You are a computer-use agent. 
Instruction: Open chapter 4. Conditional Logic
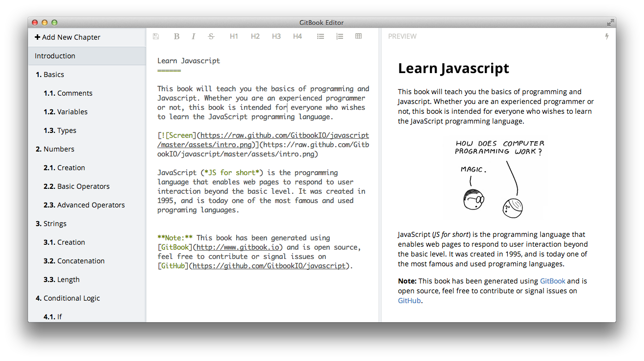coord(87,298)
